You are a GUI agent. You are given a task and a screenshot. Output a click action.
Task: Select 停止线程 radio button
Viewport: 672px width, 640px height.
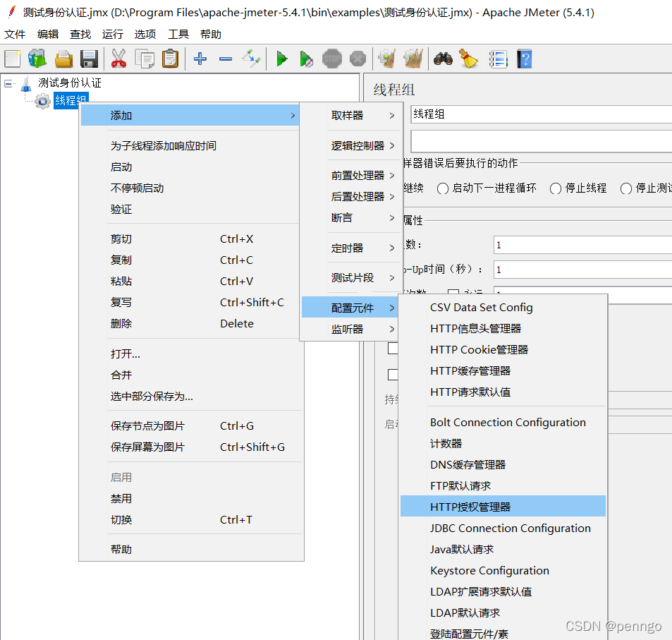556,188
